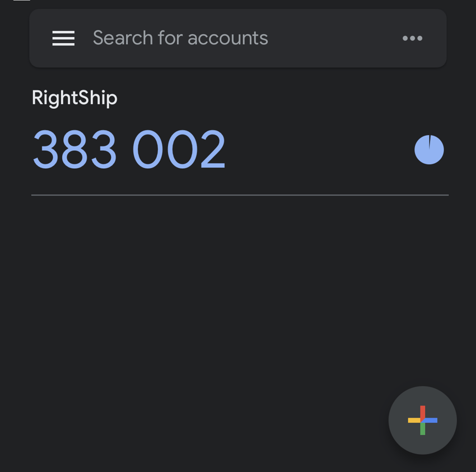476x472 pixels.
Task: Click the search bar placeholder text
Action: click(x=180, y=38)
